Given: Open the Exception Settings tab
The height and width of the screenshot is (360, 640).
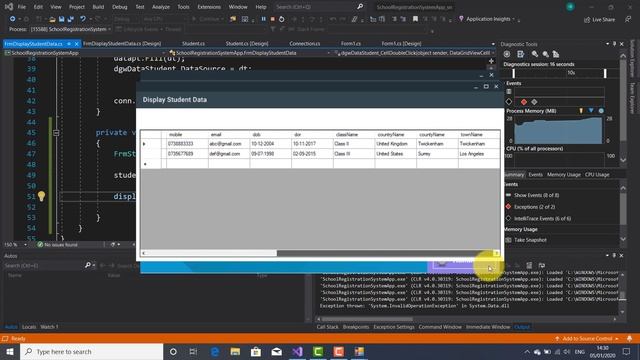Looking at the screenshot, I should 393,327.
